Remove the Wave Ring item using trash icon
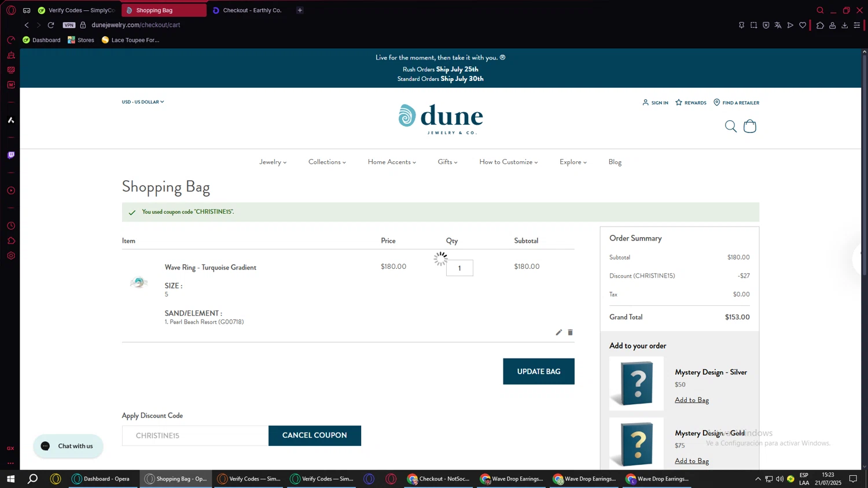868x488 pixels. click(x=570, y=332)
